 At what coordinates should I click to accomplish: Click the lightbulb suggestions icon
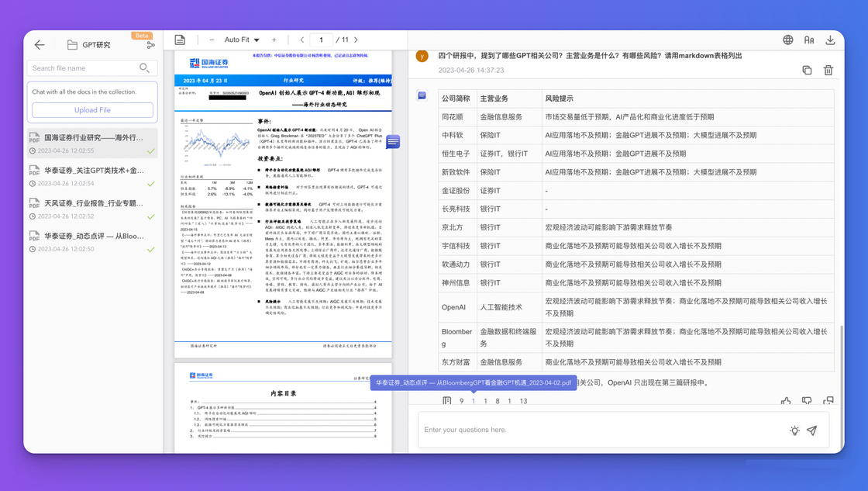click(x=794, y=430)
